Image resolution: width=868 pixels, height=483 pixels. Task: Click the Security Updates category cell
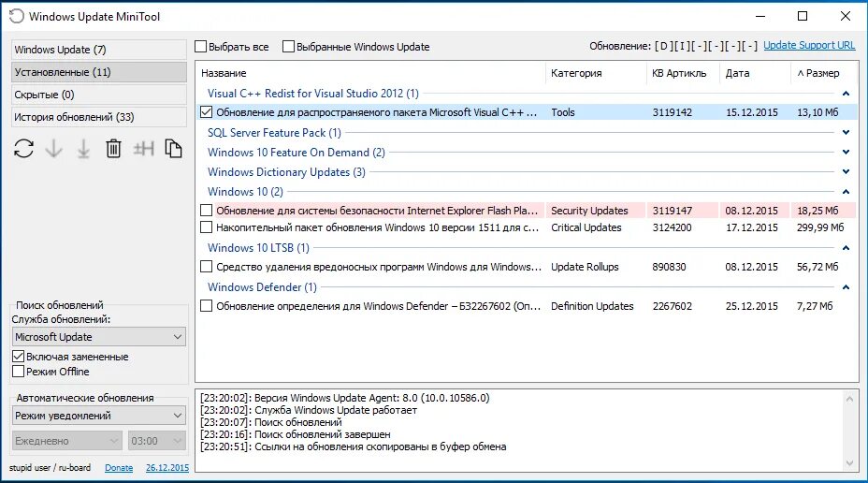click(589, 211)
